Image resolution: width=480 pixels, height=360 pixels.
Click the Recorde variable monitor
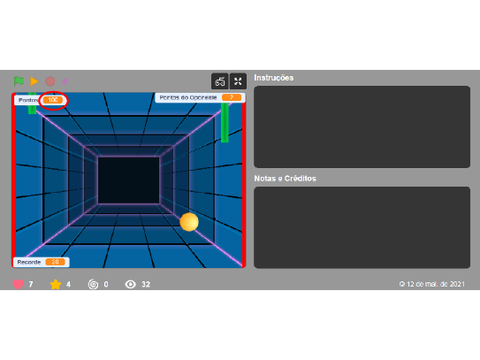coord(41,262)
